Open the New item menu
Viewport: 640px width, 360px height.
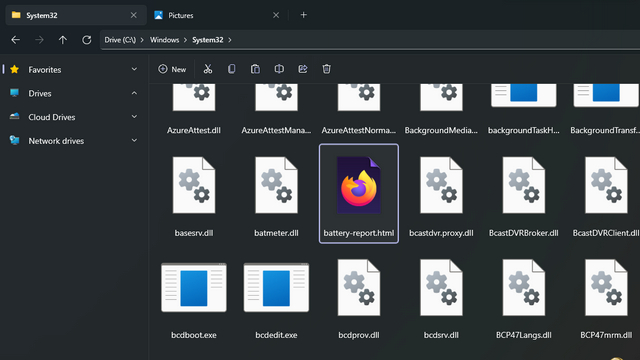(172, 69)
